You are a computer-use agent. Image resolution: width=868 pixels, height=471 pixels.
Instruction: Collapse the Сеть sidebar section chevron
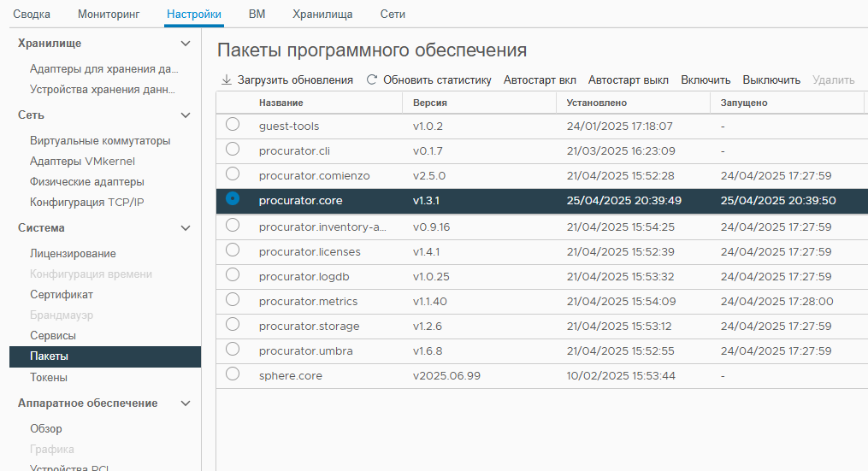[186, 115]
